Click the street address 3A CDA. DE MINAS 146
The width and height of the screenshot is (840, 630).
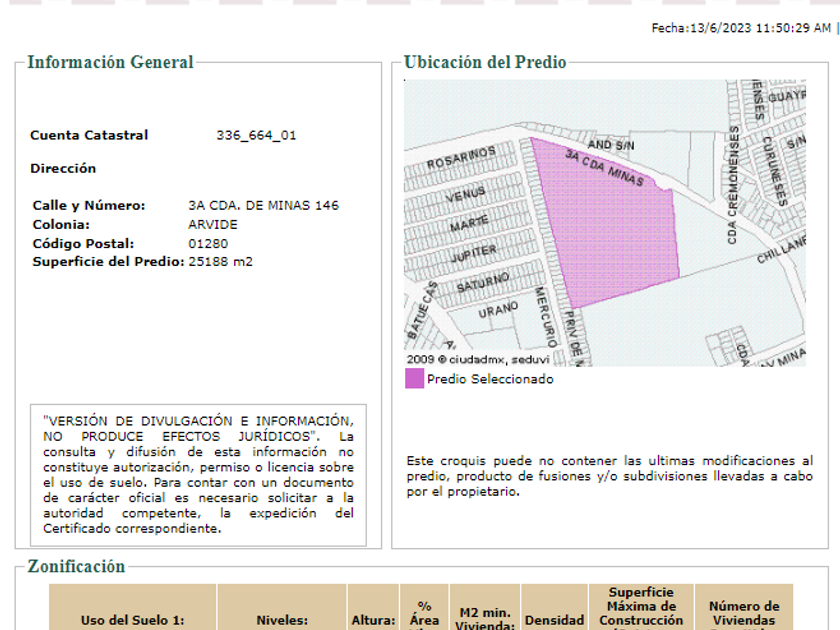[263, 206]
